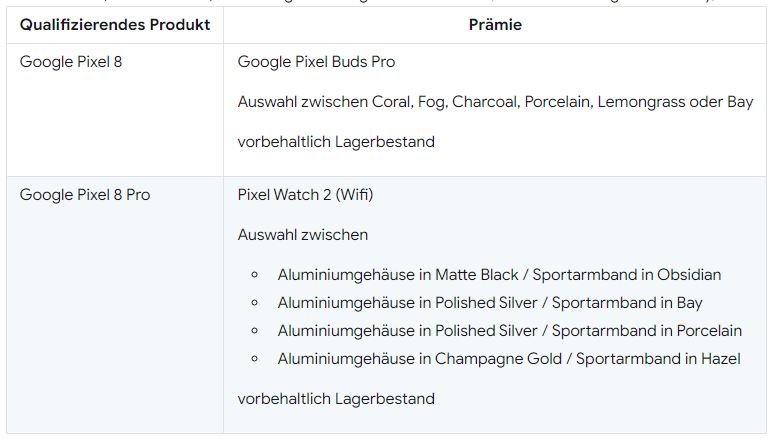This screenshot has height=441, width=774.
Task: Select the Polished Silver / Sportarmband in Bay text
Action: click(490, 303)
